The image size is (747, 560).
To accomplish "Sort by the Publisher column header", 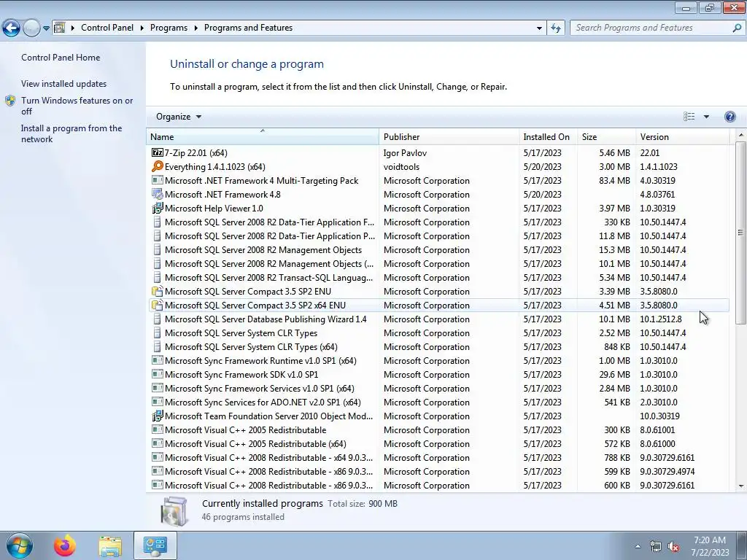I will pyautogui.click(x=449, y=136).
